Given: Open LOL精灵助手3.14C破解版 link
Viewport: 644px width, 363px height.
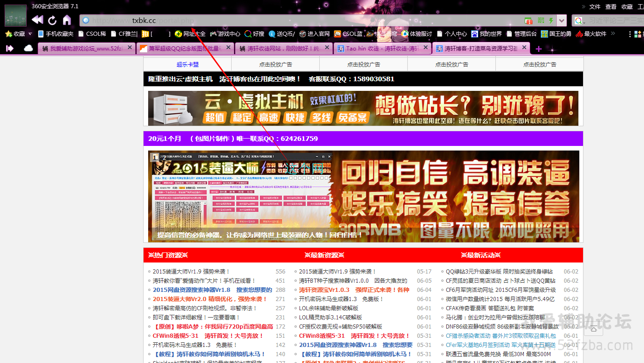Looking at the screenshot, I should pyautogui.click(x=331, y=318).
